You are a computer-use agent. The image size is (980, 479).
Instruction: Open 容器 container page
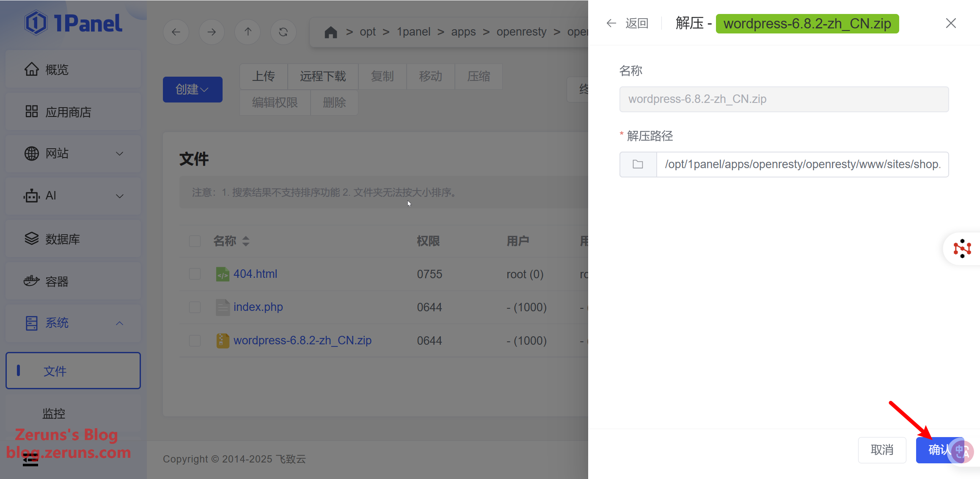point(73,281)
